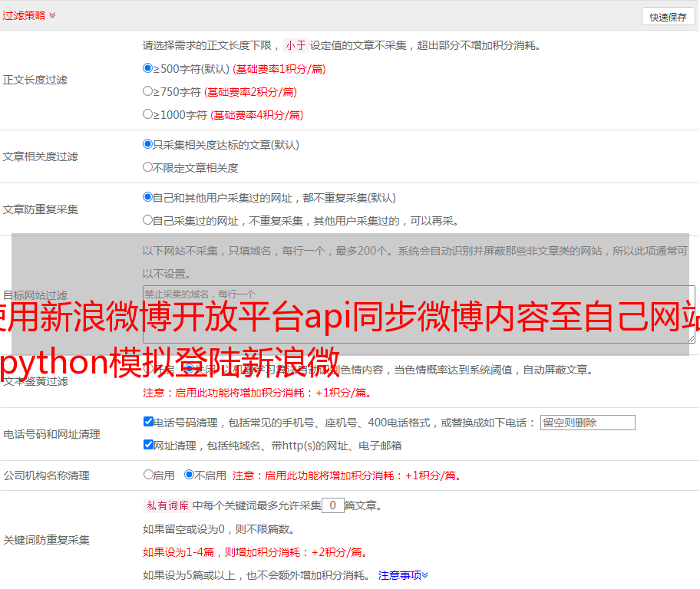Select 自己和其他用户采集过的网址 radio option
Image resolution: width=700 pixels, height=589 pixels.
[148, 197]
